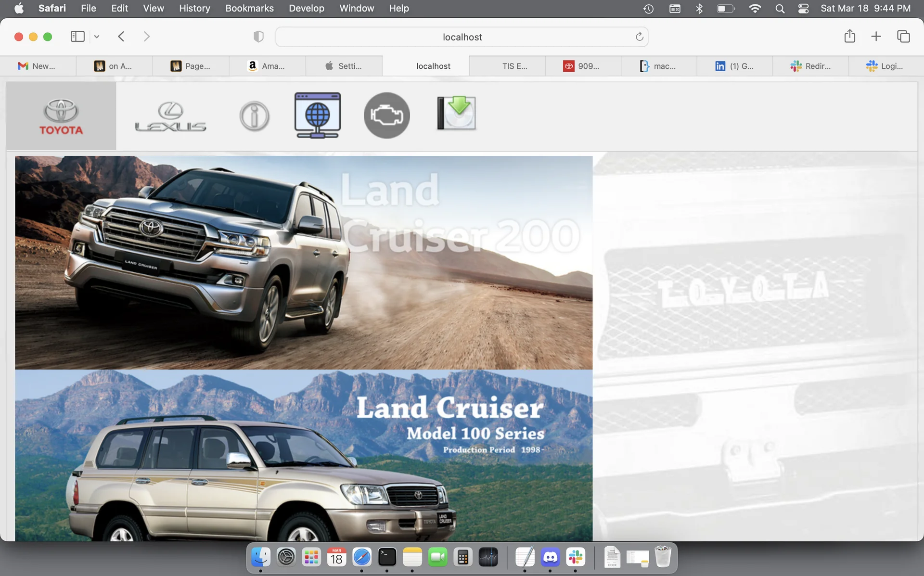The image size is (924, 576).
Task: Open Calculator from the Dock
Action: coord(463,557)
